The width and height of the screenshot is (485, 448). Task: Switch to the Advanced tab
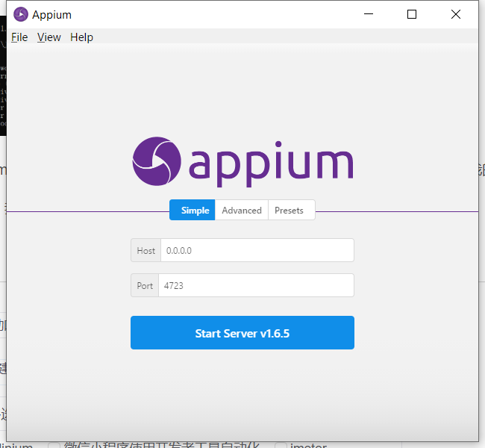242,211
